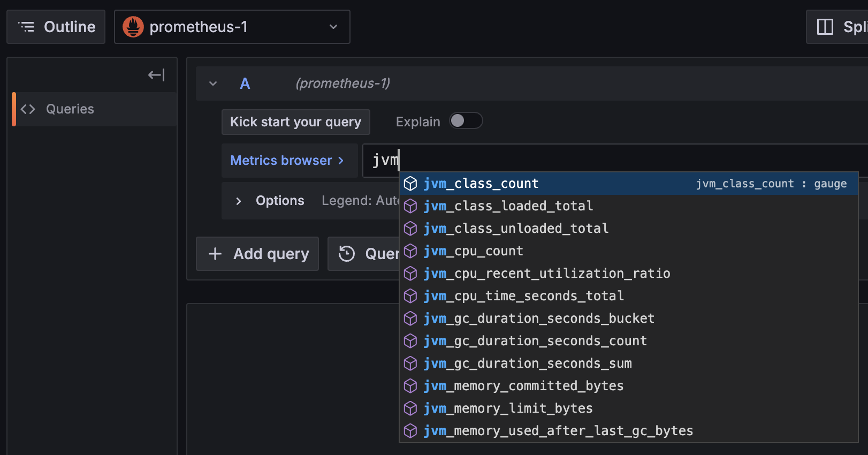This screenshot has height=455, width=868.
Task: Open the prometheus-1 datasource dropdown
Action: click(x=232, y=27)
